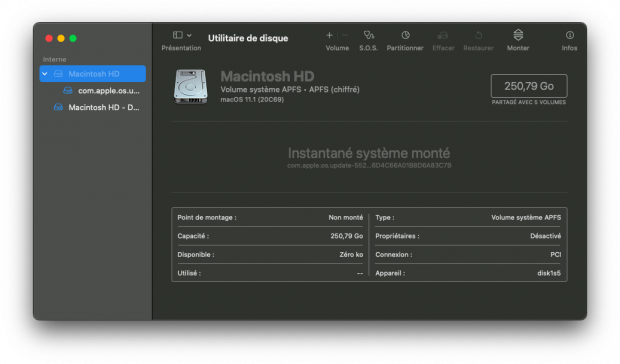Viewport: 620px width, 364px height.
Task: Click the Utilitaire de disque window title
Action: pyautogui.click(x=248, y=38)
